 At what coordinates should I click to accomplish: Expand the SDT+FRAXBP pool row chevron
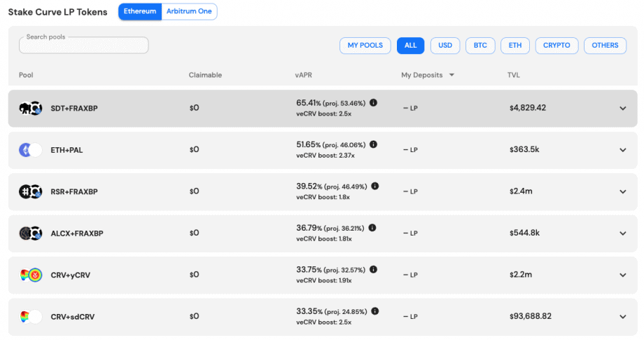click(x=622, y=109)
